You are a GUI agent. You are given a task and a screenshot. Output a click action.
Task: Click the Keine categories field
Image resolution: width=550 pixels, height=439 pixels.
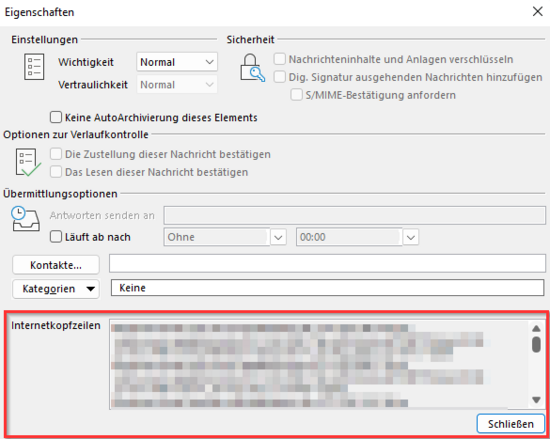tap(328, 288)
